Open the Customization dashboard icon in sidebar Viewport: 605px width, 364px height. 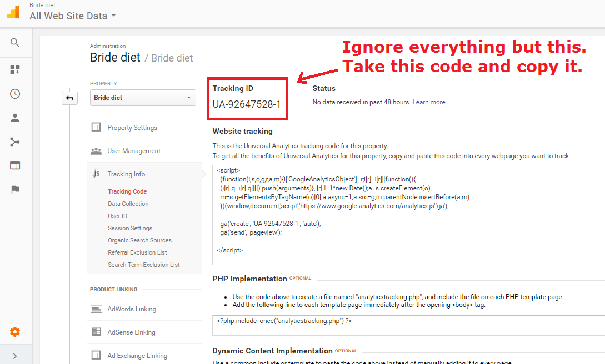14,70
